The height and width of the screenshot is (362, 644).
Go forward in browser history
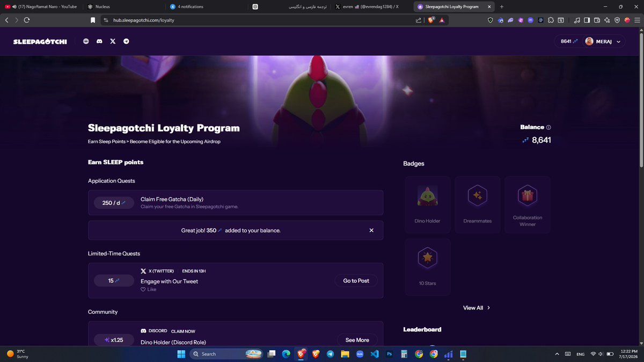16,20
